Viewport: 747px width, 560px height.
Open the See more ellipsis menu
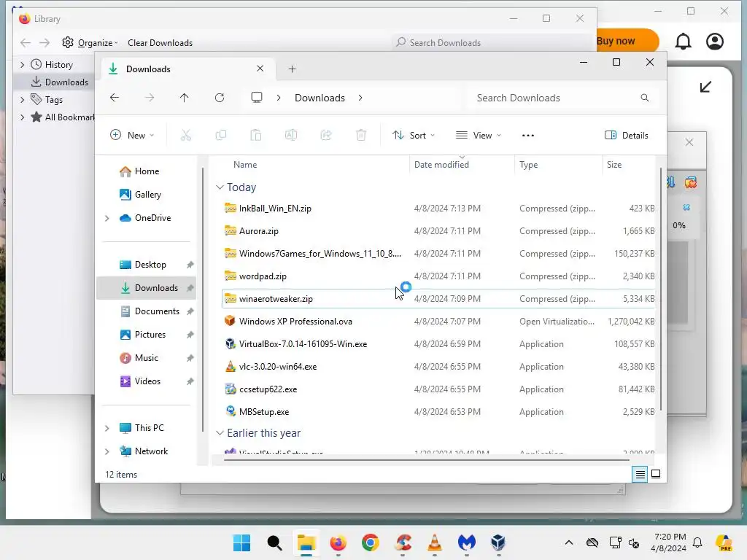pos(528,135)
